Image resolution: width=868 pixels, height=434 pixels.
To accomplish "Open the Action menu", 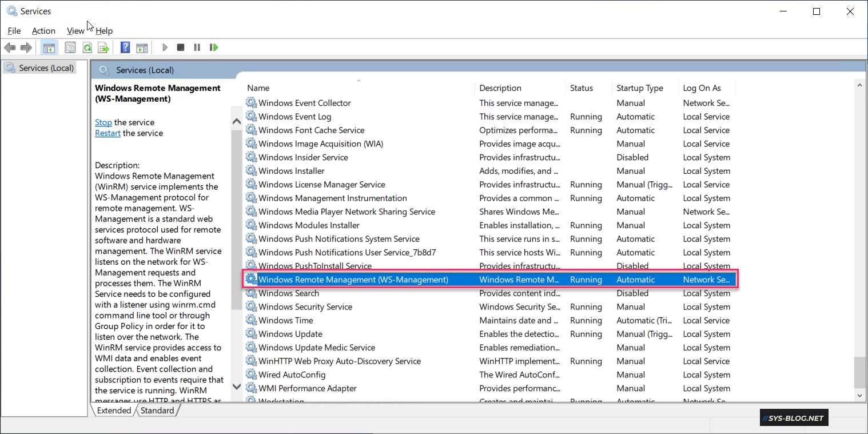I will (43, 31).
